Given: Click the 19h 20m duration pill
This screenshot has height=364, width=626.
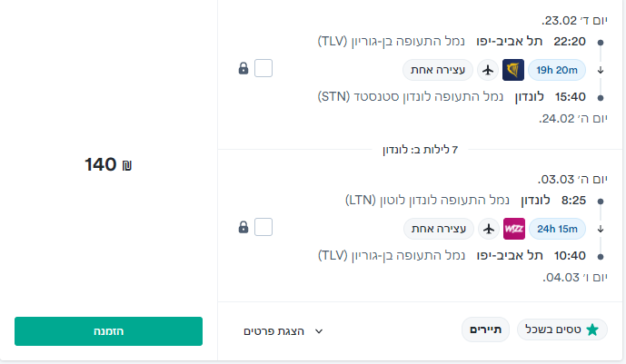Looking at the screenshot, I should [x=558, y=70].
